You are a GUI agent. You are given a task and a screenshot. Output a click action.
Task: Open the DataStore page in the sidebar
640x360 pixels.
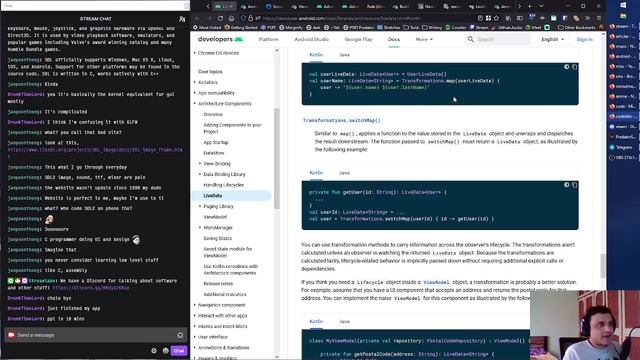coord(214,153)
